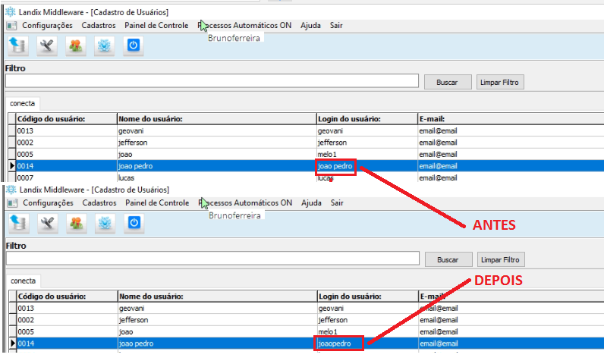This screenshot has width=604, height=364.
Task: Click email cell of jefferson row, lower window
Action: click(x=511, y=320)
